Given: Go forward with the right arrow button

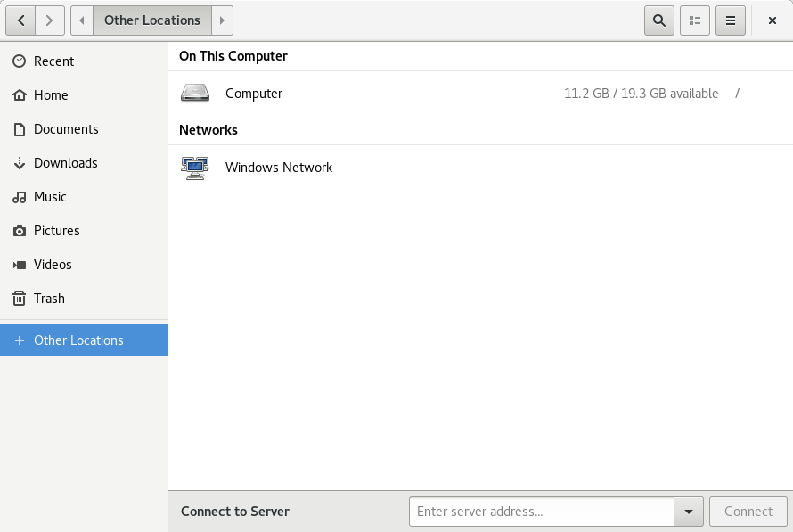Looking at the screenshot, I should (x=50, y=20).
